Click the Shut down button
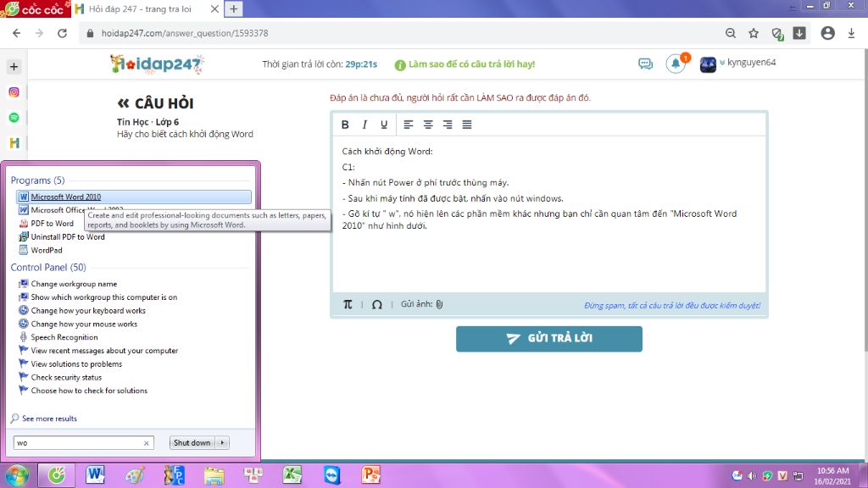 tap(192, 442)
